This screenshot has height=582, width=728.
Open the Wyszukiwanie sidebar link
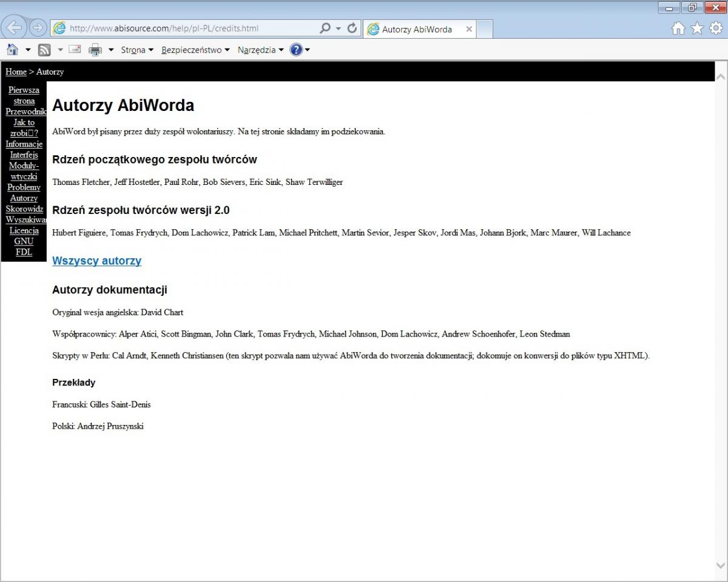26,220
